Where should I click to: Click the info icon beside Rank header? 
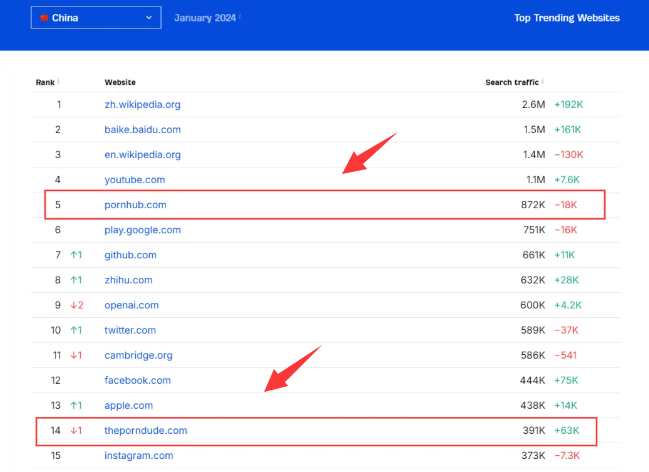[x=58, y=81]
